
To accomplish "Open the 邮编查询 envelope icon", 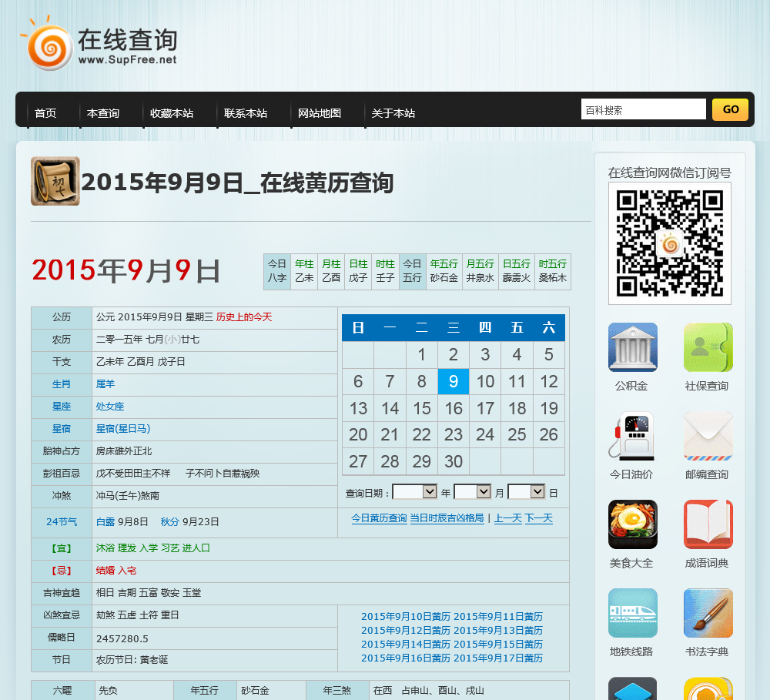I will (x=708, y=436).
